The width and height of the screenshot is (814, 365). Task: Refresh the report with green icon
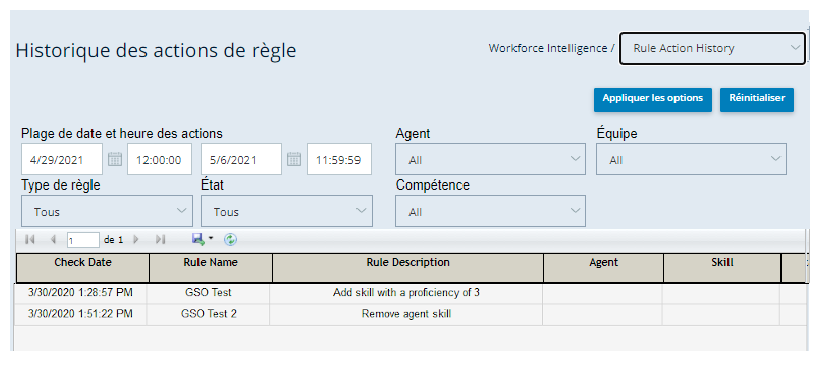[x=230, y=239]
